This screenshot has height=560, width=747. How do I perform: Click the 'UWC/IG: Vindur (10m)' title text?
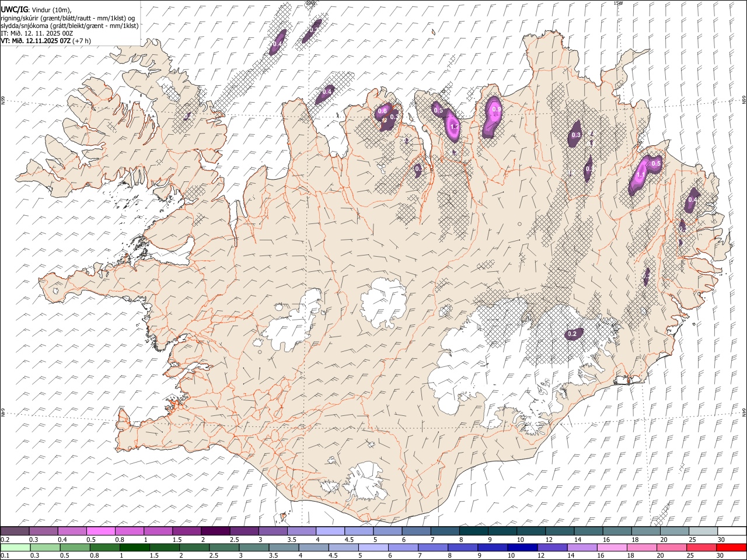pyautogui.click(x=36, y=9)
